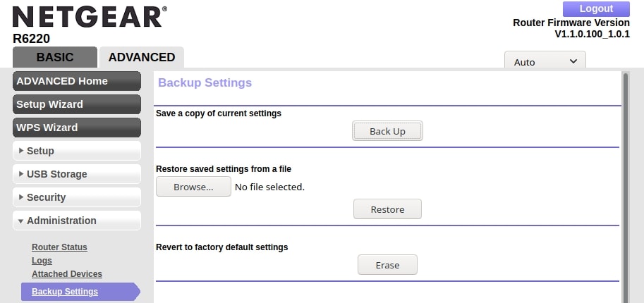Select the ADVANCED tab
Viewport: 644px width, 303px height.
[x=142, y=57]
